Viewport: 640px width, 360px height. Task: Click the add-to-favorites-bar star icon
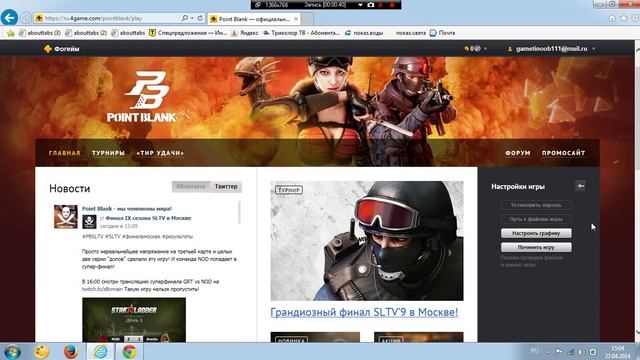click(10, 33)
